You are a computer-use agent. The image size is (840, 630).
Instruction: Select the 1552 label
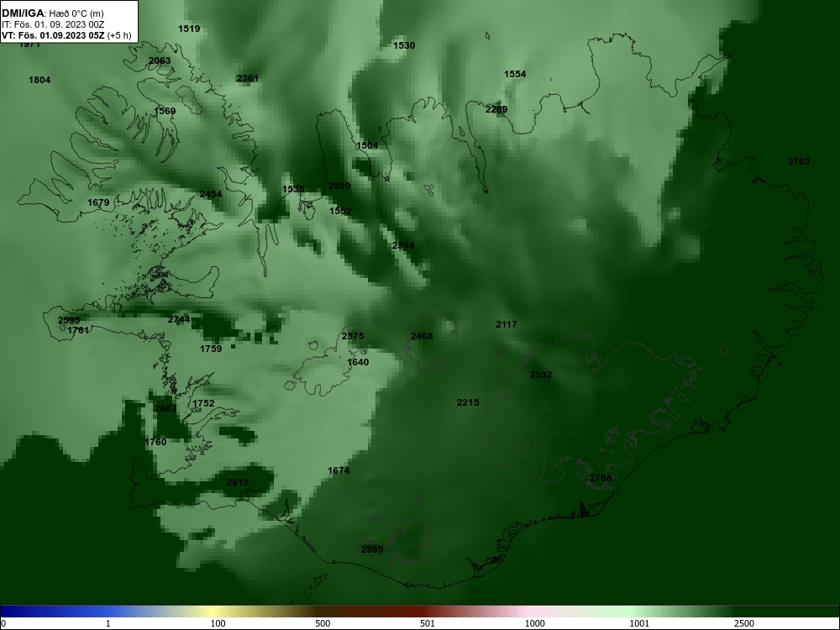click(x=340, y=211)
